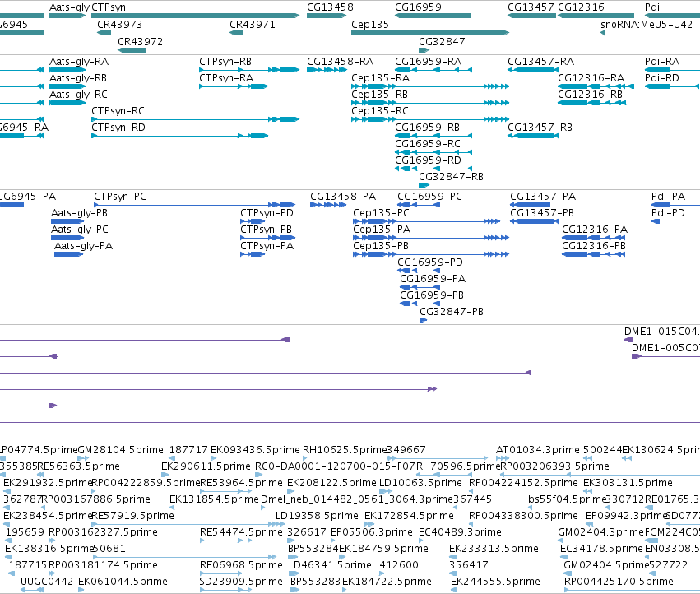Select transcript Cep135-RB
This screenshot has width=700, height=594.
click(x=430, y=103)
